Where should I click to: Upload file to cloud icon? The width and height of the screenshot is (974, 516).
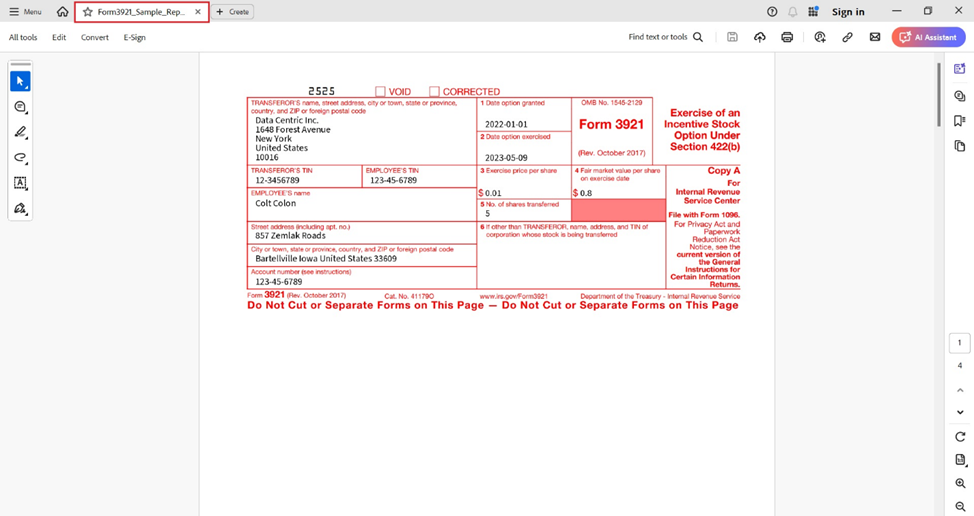760,37
